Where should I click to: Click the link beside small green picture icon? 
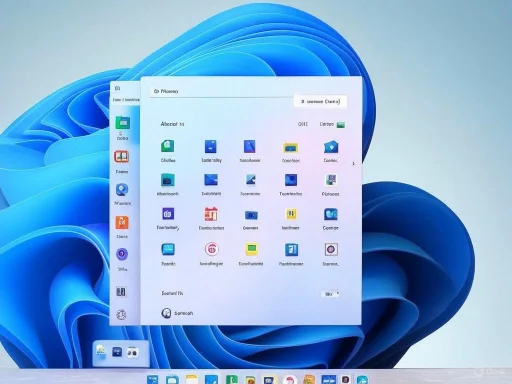(327, 124)
